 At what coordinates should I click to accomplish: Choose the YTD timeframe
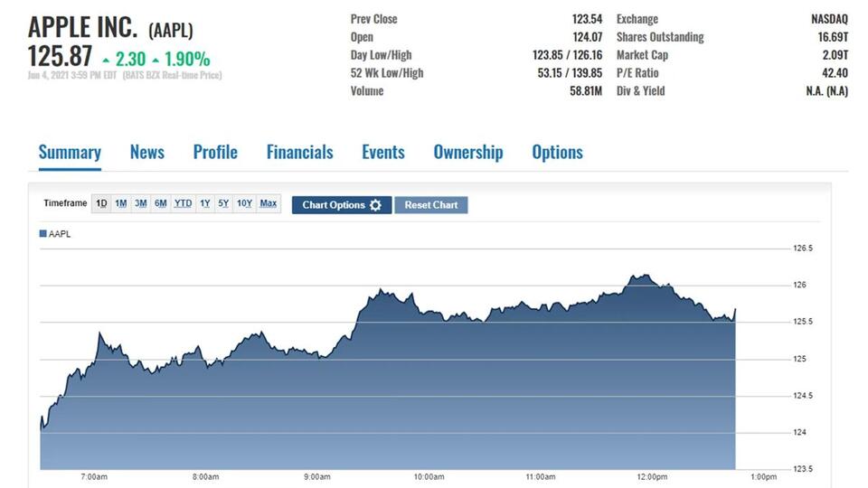tap(183, 203)
